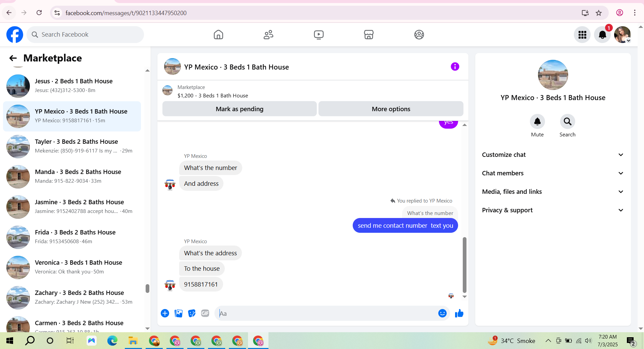Choose a GIF icon in composer
The width and height of the screenshot is (644, 349).
[x=205, y=313]
